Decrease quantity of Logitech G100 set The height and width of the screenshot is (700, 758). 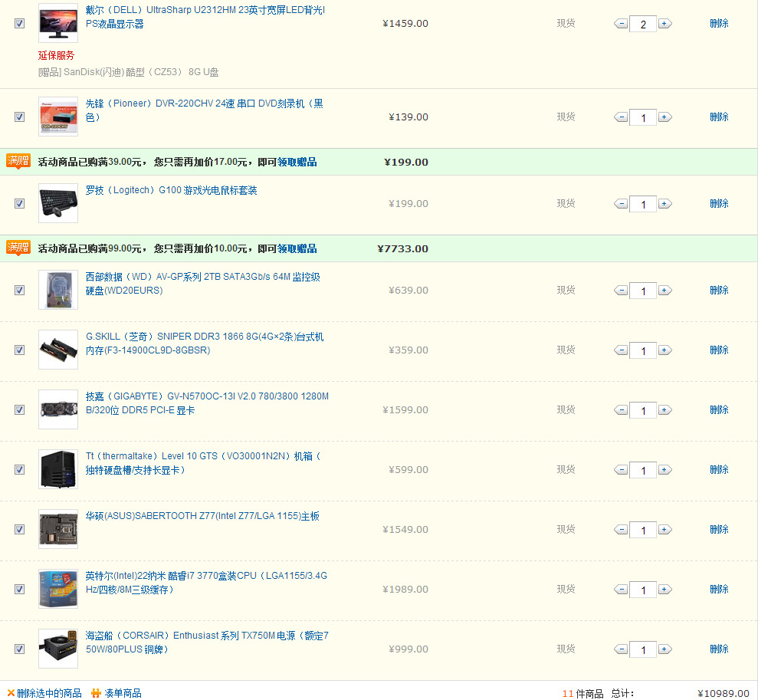(621, 203)
